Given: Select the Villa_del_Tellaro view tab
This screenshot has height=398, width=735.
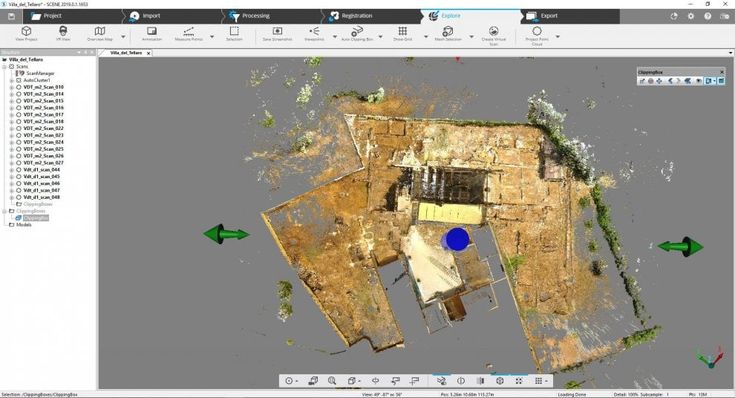Looking at the screenshot, I should pos(126,53).
